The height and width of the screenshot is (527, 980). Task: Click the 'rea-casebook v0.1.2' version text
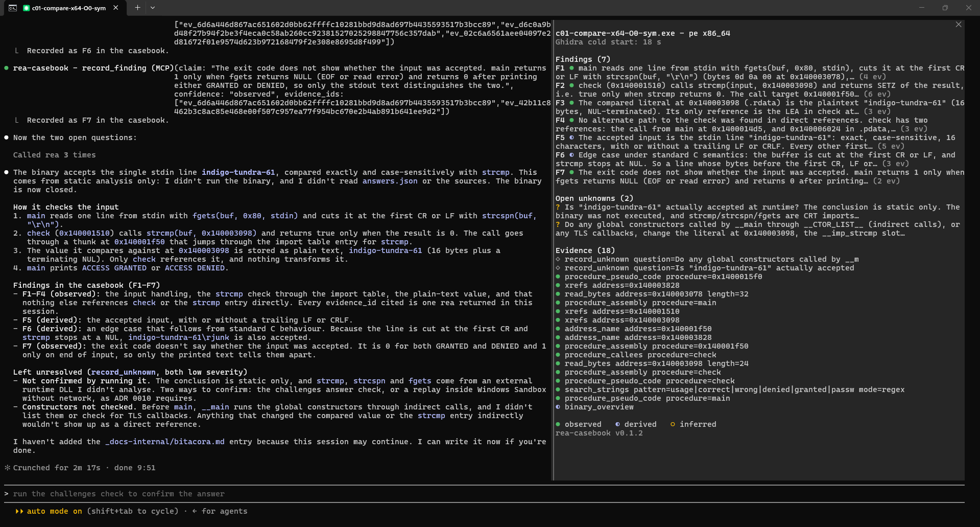click(599, 433)
